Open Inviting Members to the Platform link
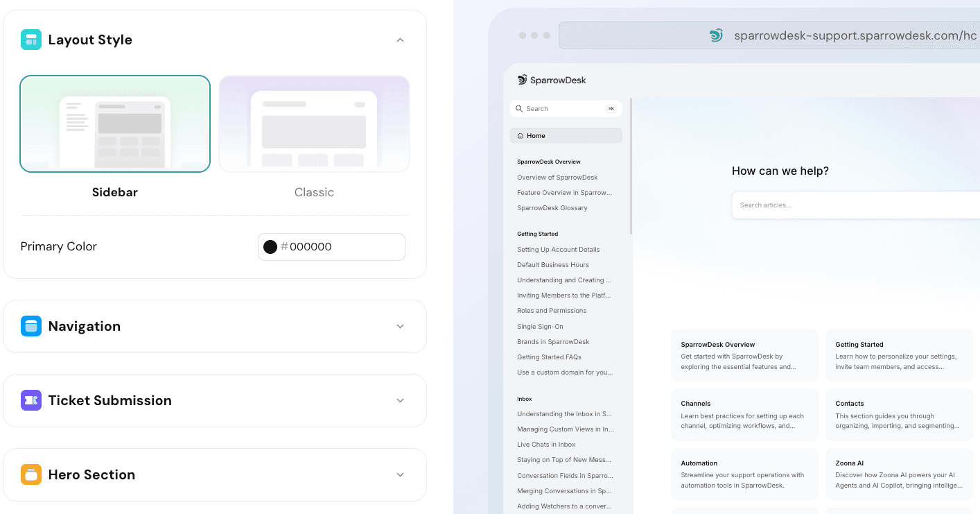The image size is (980, 514). tap(564, 295)
